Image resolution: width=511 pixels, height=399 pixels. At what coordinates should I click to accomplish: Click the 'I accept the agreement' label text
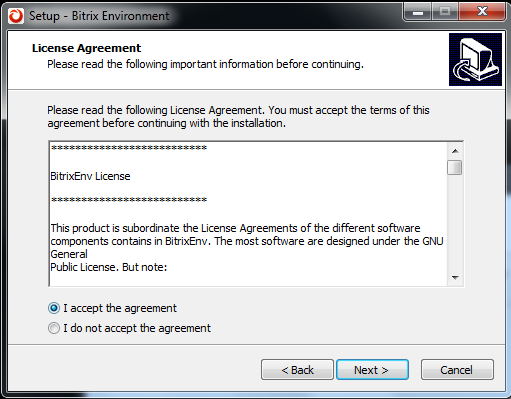pyautogui.click(x=120, y=308)
